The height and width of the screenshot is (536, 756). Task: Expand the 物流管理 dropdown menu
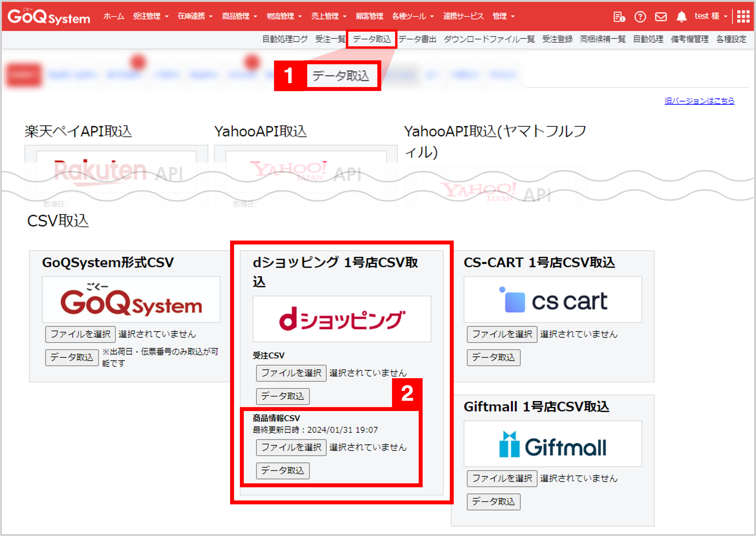(284, 16)
